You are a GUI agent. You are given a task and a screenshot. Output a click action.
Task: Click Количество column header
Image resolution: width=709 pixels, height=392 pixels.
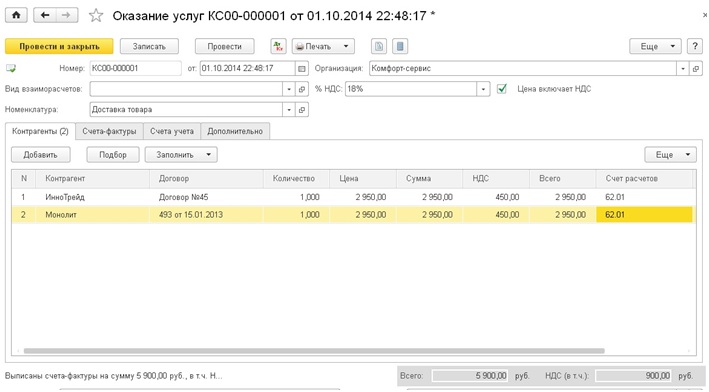(296, 179)
